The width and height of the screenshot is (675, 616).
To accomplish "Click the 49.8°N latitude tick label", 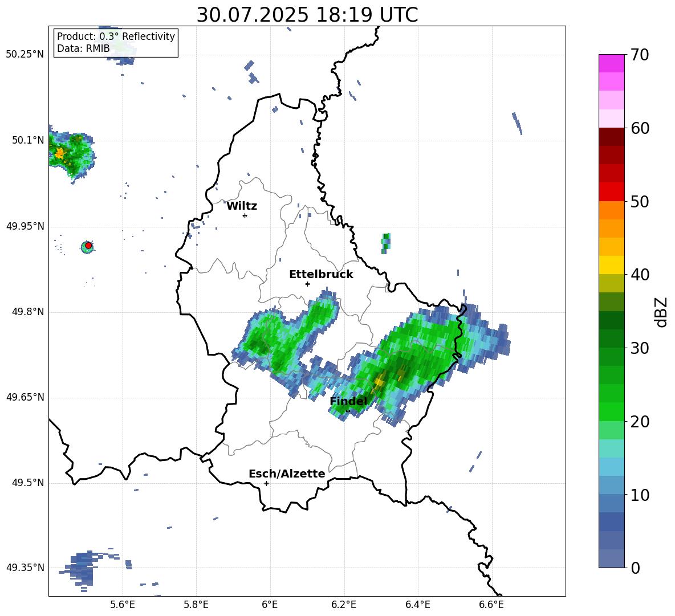I will pos(28,312).
